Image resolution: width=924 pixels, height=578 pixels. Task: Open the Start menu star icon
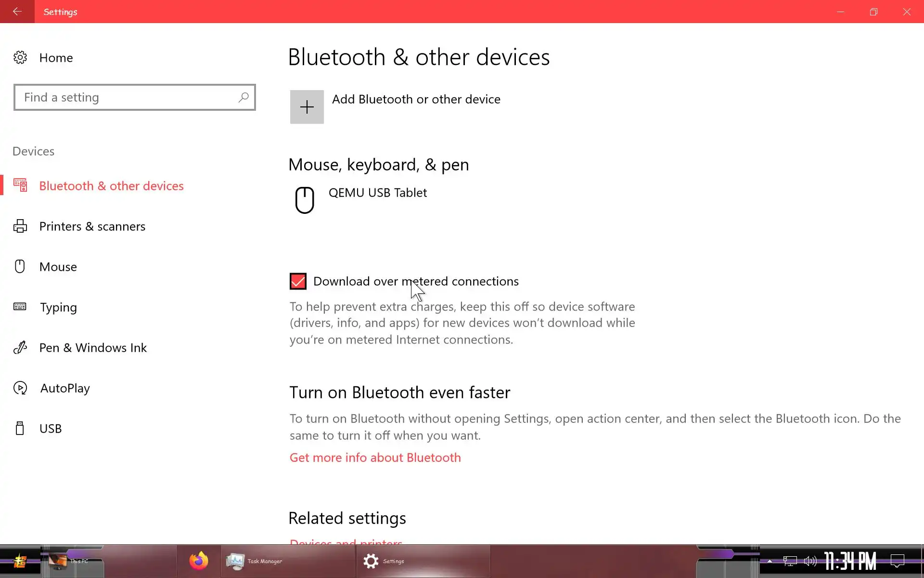click(x=20, y=561)
